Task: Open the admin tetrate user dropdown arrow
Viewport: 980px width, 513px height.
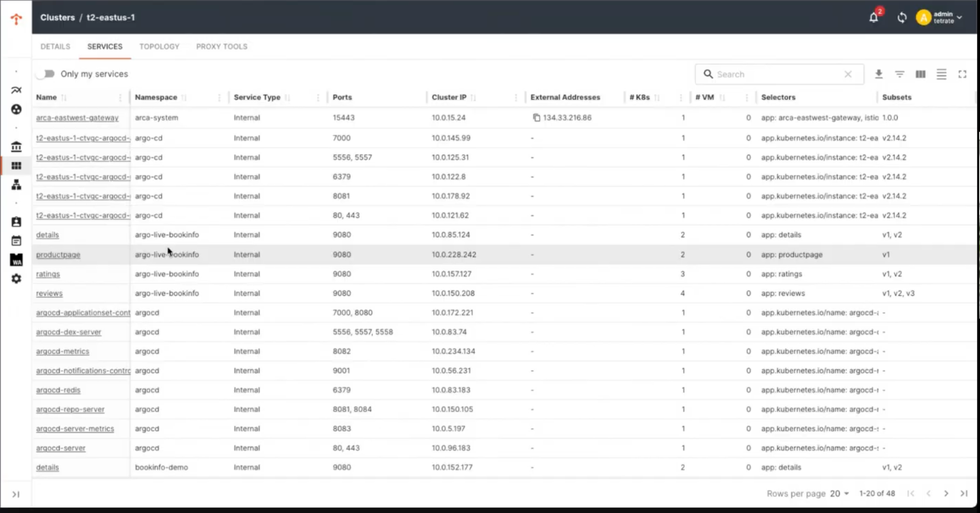Action: 960,17
